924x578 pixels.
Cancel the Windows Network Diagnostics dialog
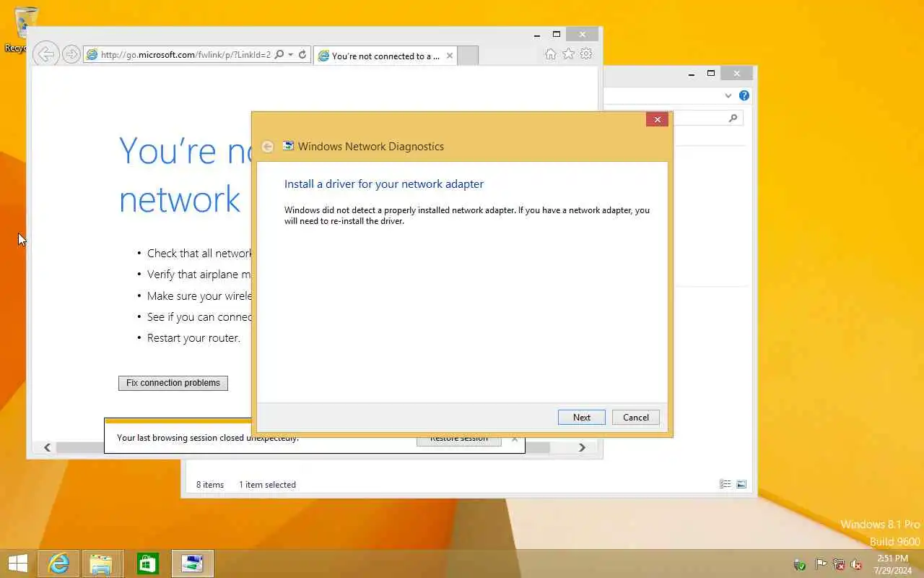(x=636, y=417)
